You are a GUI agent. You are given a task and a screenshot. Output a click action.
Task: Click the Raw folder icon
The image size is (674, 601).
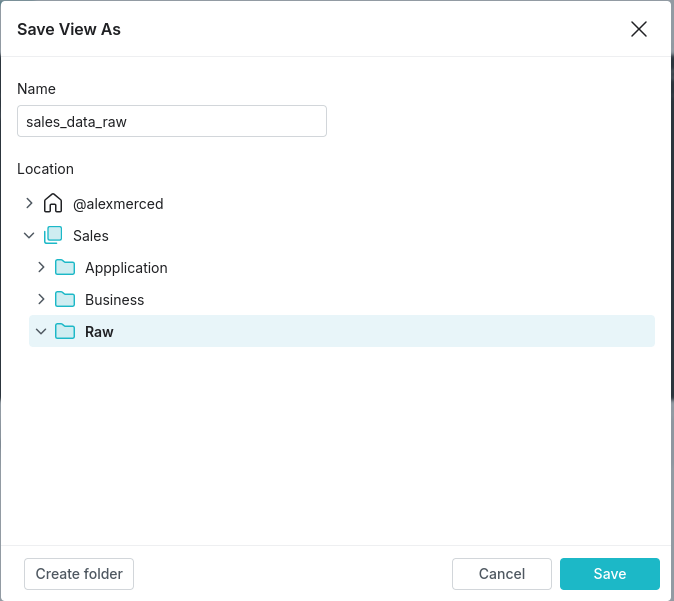tap(65, 331)
